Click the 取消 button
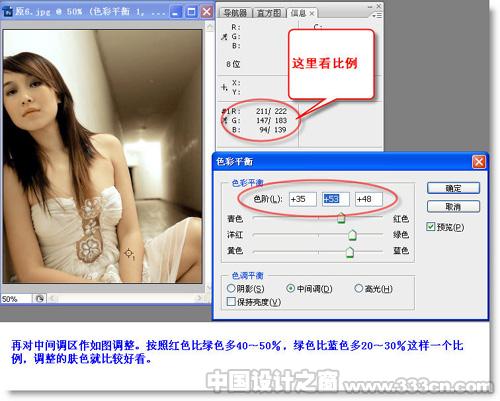Screen dimensions: 500x401 (453, 207)
